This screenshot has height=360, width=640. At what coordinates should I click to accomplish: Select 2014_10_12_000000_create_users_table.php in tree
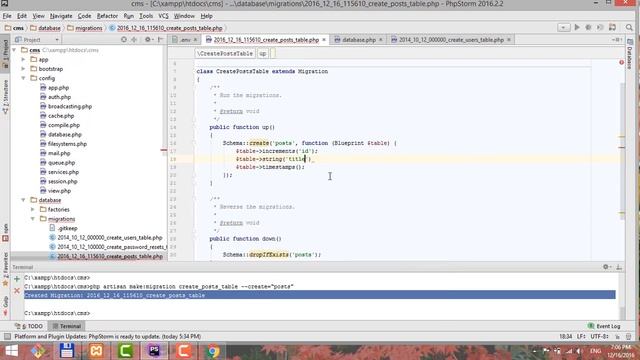109,238
